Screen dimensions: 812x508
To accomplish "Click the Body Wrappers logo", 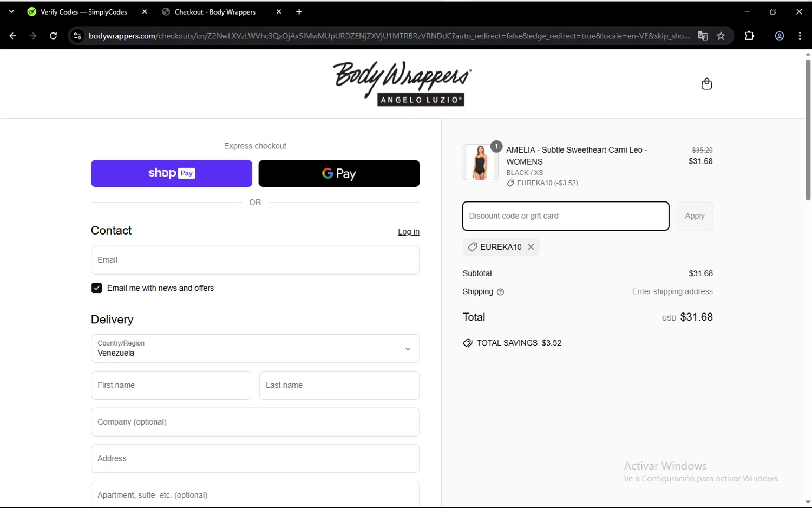I will click(x=402, y=83).
